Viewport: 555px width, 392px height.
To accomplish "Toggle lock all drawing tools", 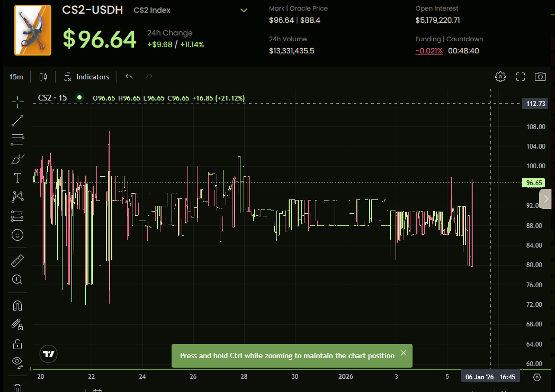I will [17, 344].
